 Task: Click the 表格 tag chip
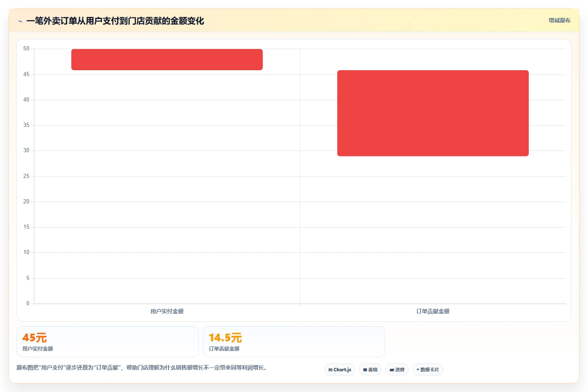coord(370,370)
